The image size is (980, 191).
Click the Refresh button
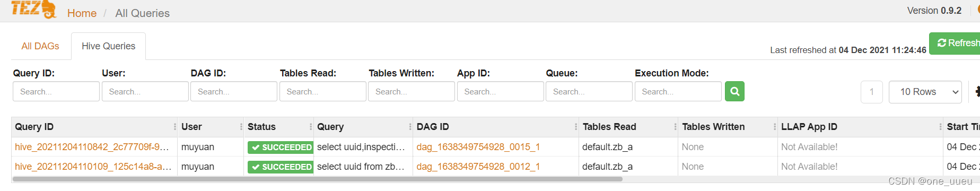pos(955,43)
